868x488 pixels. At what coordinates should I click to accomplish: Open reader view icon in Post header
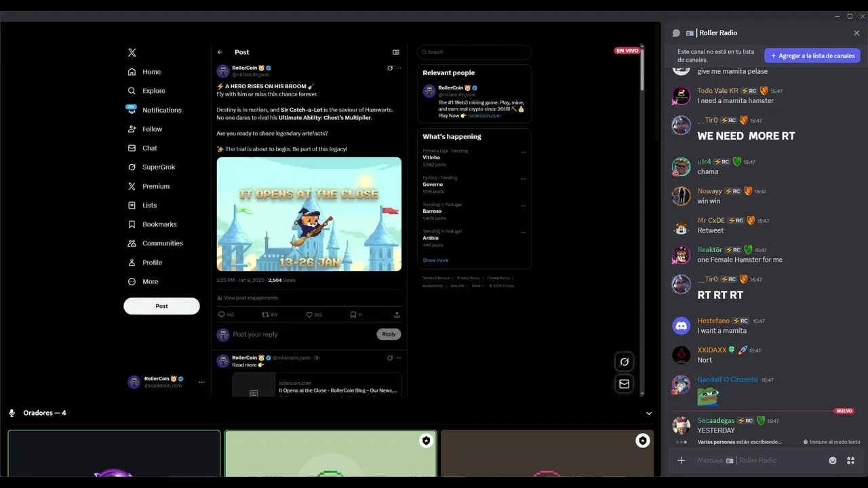[396, 52]
